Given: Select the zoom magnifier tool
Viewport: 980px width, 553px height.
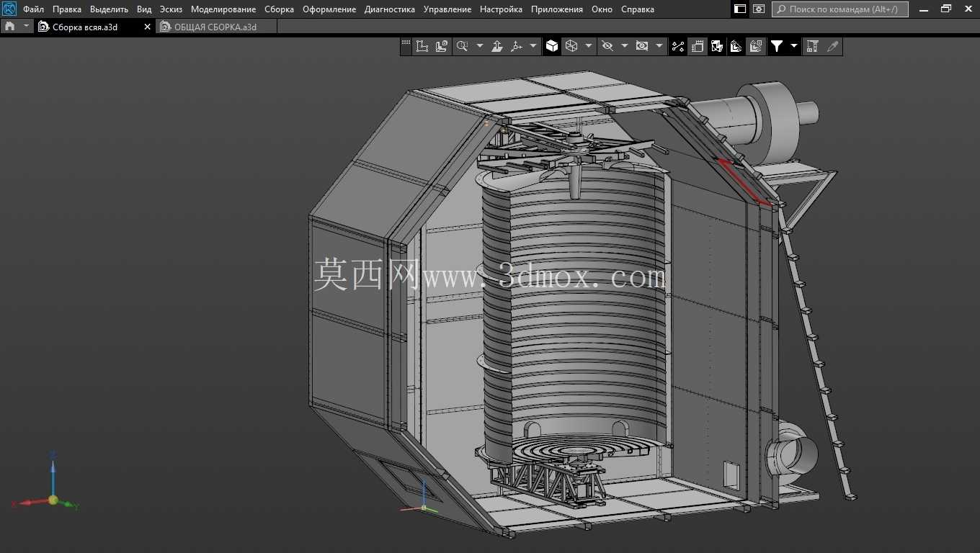Looking at the screenshot, I should pyautogui.click(x=462, y=46).
